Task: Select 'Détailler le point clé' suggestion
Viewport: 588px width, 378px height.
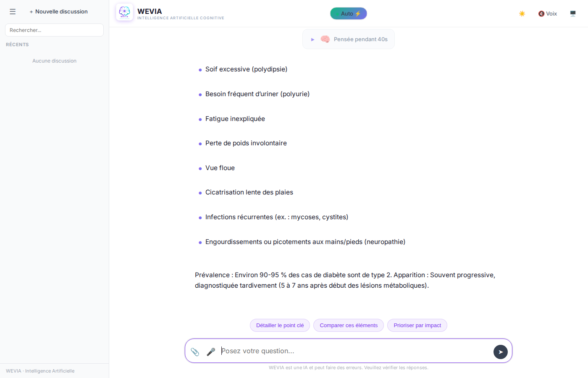Action: point(280,325)
